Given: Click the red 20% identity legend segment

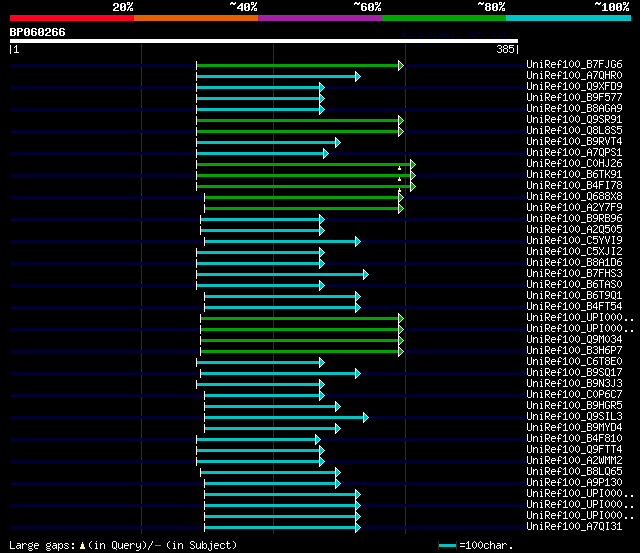Looking at the screenshot, I should 72,18.
